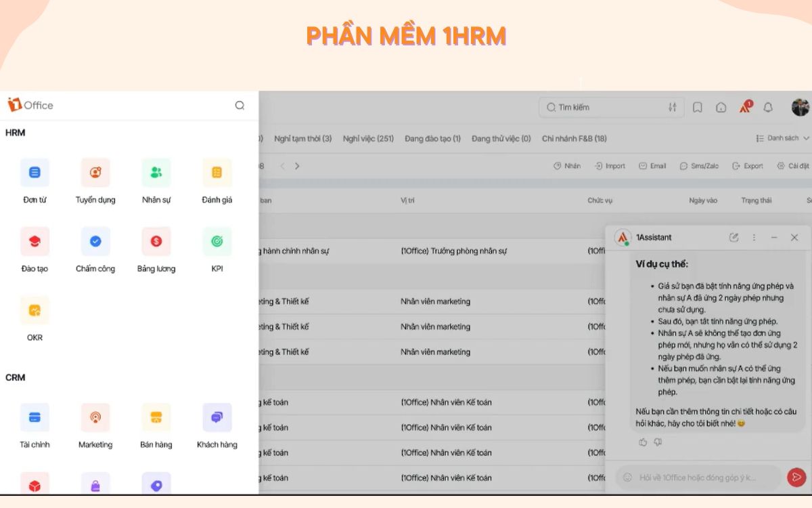The width and height of the screenshot is (812, 508).
Task: Open the Khách hàng module
Action: (x=217, y=426)
